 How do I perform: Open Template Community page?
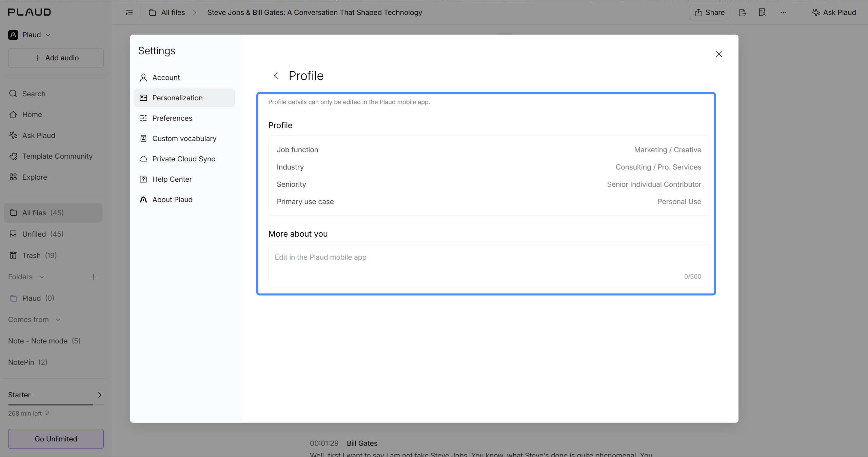point(53,156)
